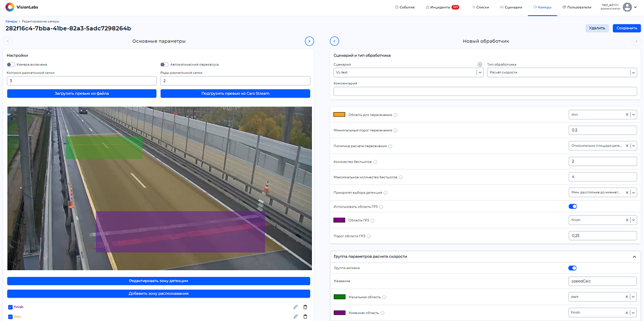Edit the finish zone with pencil icon
Screen dimensions: 644x321
295,307
